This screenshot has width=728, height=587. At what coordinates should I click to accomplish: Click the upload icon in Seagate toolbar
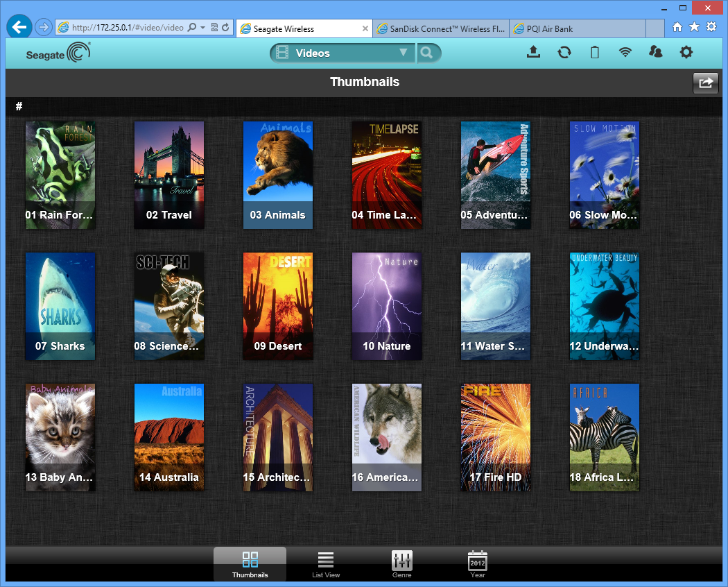click(x=533, y=52)
